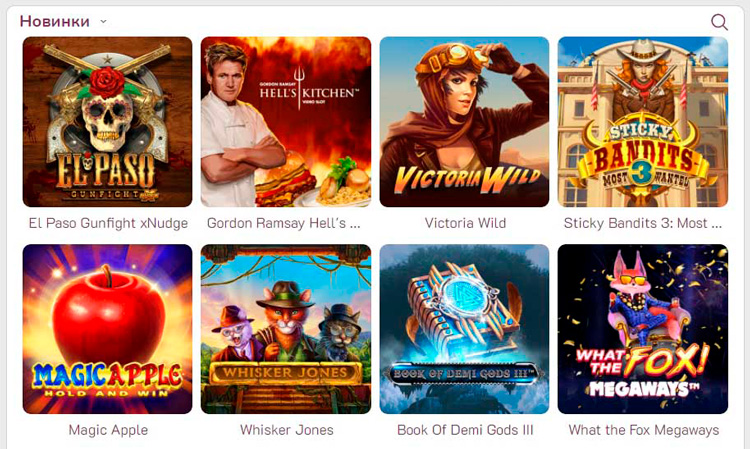Click the Hell's Kitchen logo on thumbnail
The width and height of the screenshot is (750, 449).
point(308,89)
